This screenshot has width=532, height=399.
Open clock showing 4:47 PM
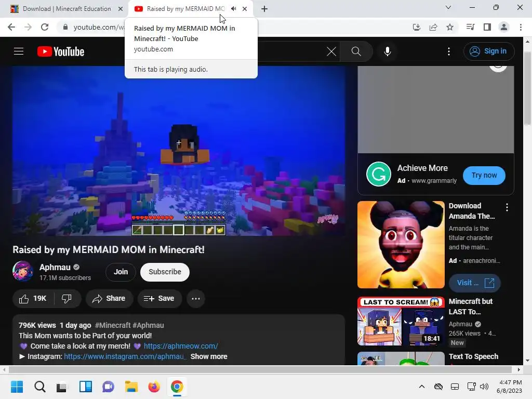coord(509,387)
